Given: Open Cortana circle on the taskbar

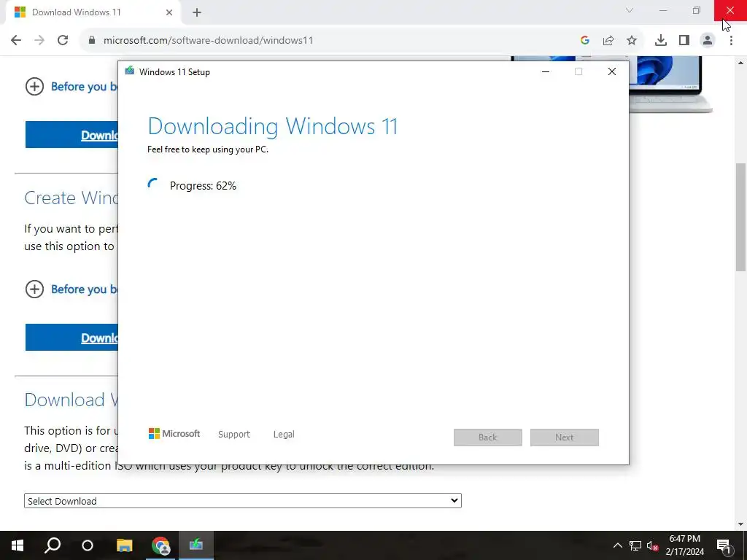Looking at the screenshot, I should 88,545.
